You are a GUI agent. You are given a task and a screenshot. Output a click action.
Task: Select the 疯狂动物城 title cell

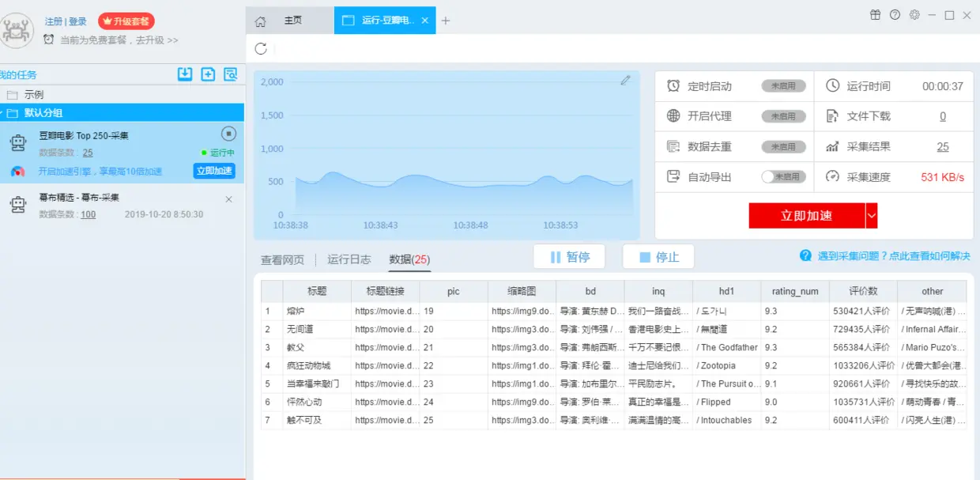click(x=317, y=365)
